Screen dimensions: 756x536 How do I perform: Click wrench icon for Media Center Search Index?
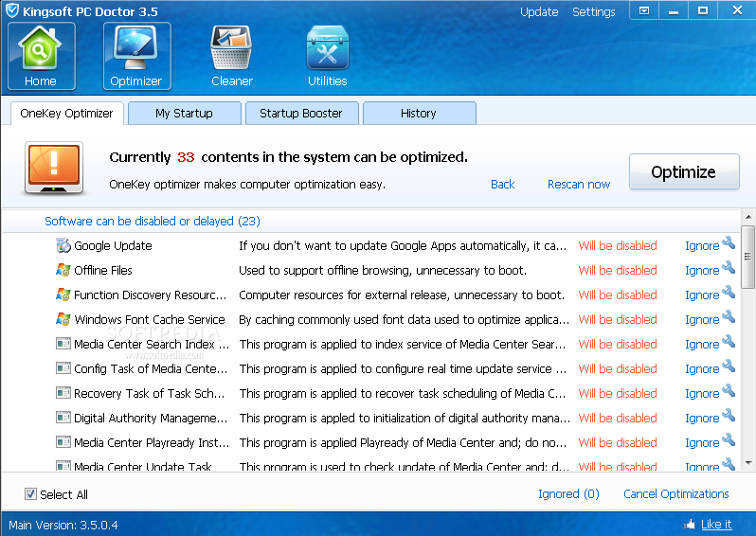tap(729, 342)
